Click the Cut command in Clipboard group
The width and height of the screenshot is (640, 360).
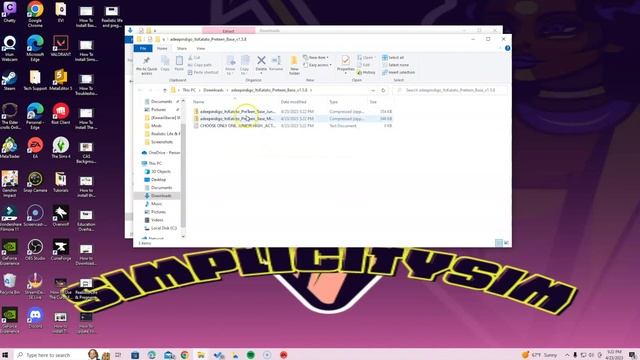coord(194,58)
